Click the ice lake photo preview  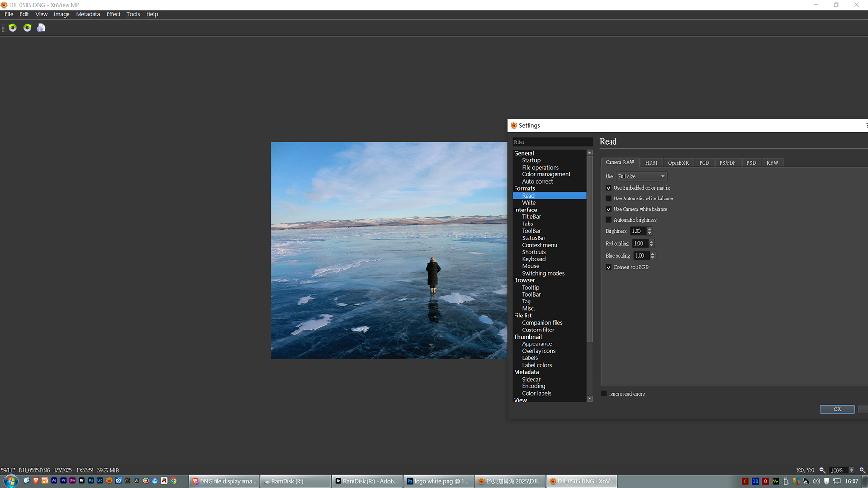point(389,251)
